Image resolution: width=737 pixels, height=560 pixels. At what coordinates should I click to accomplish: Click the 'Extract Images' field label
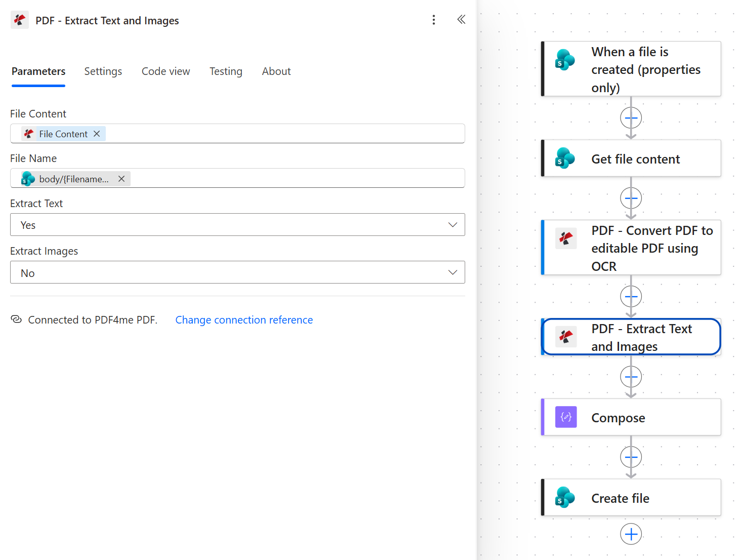(44, 251)
